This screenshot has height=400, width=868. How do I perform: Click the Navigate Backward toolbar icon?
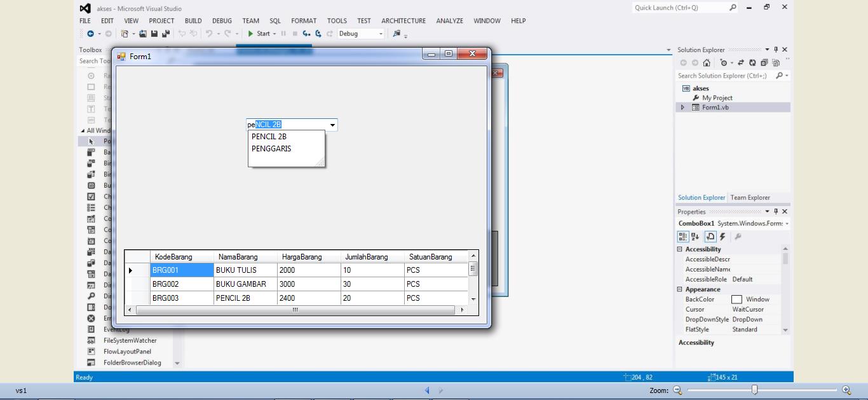click(x=90, y=34)
